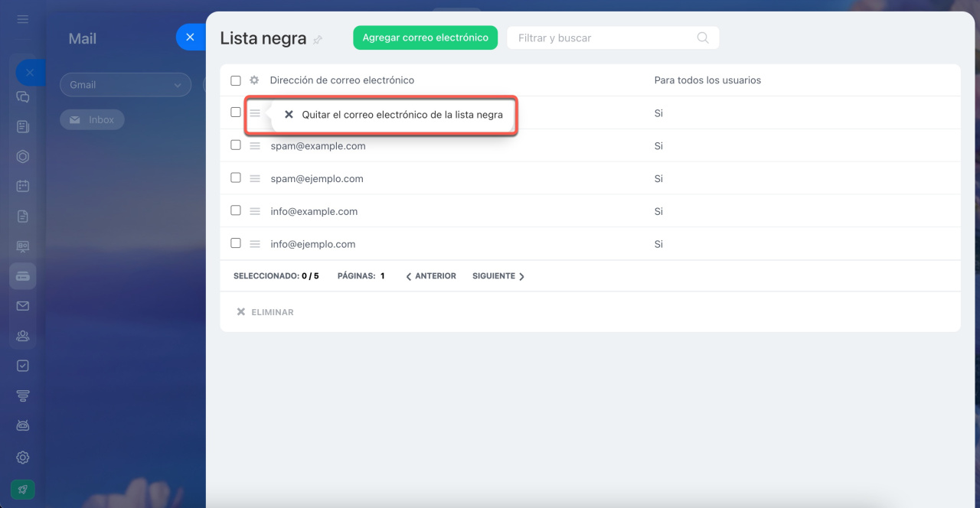The width and height of the screenshot is (980, 508).
Task: Sort by Dirección de correo electrónico column
Action: (x=342, y=80)
